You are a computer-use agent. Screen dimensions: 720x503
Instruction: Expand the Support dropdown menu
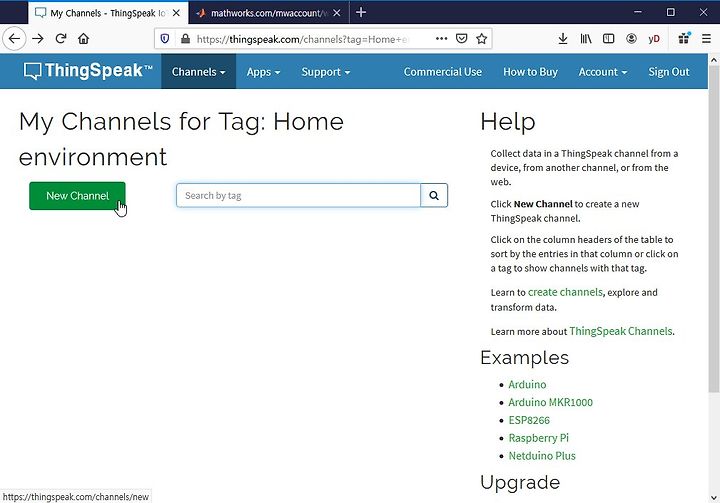(x=326, y=72)
